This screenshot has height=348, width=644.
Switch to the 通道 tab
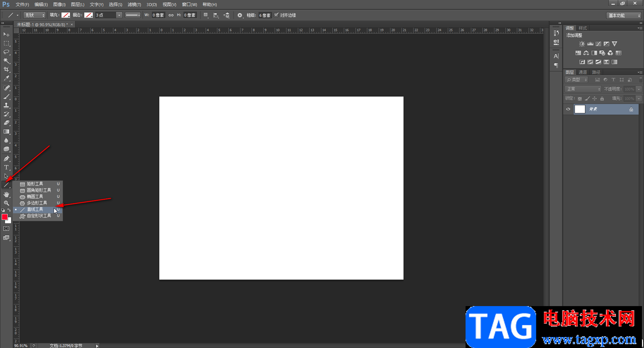tap(583, 72)
